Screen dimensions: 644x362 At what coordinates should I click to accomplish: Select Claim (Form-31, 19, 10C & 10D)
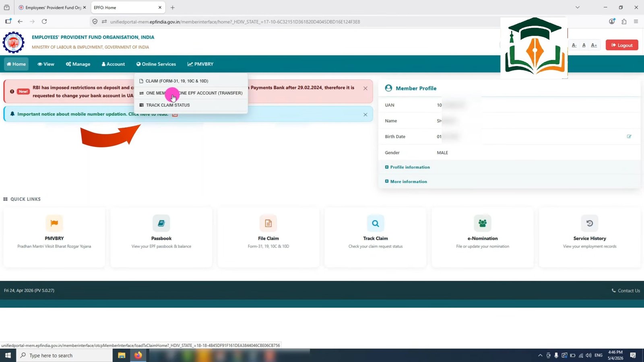point(191,81)
